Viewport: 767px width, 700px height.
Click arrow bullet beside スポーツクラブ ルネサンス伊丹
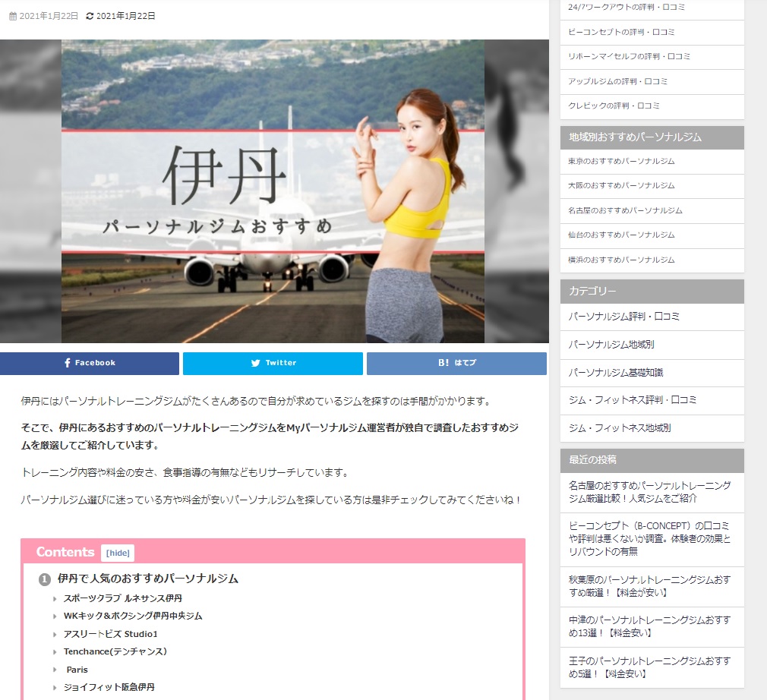[x=55, y=598]
